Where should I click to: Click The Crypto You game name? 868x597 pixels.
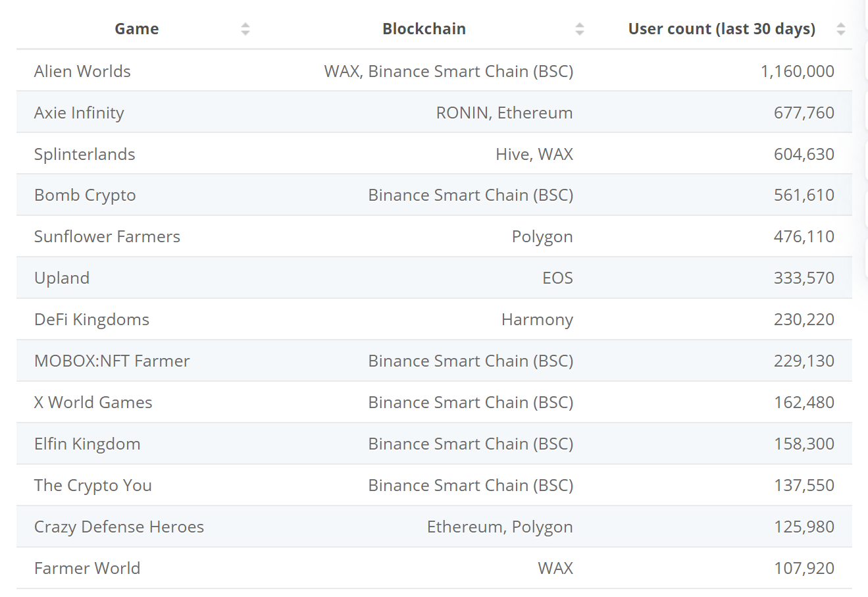93,485
